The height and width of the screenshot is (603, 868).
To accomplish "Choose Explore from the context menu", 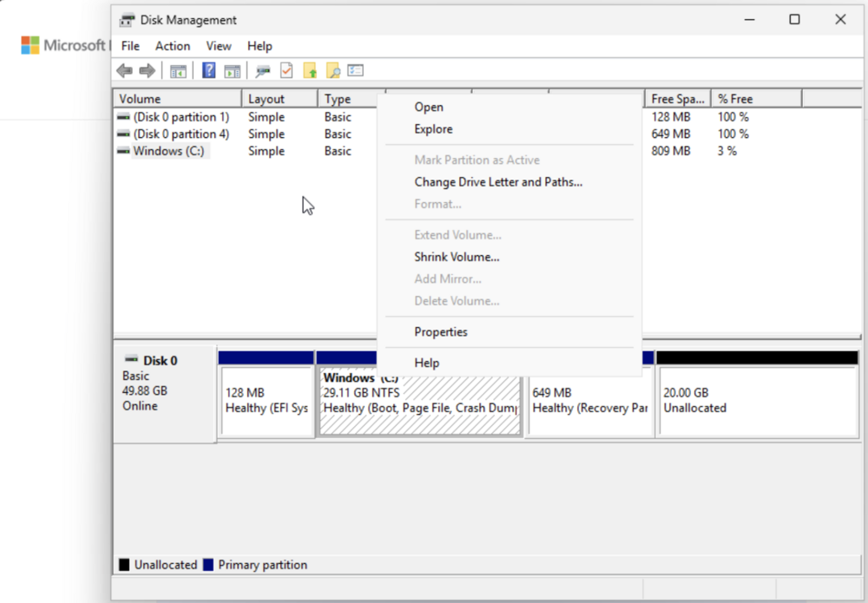I will click(510, 129).
